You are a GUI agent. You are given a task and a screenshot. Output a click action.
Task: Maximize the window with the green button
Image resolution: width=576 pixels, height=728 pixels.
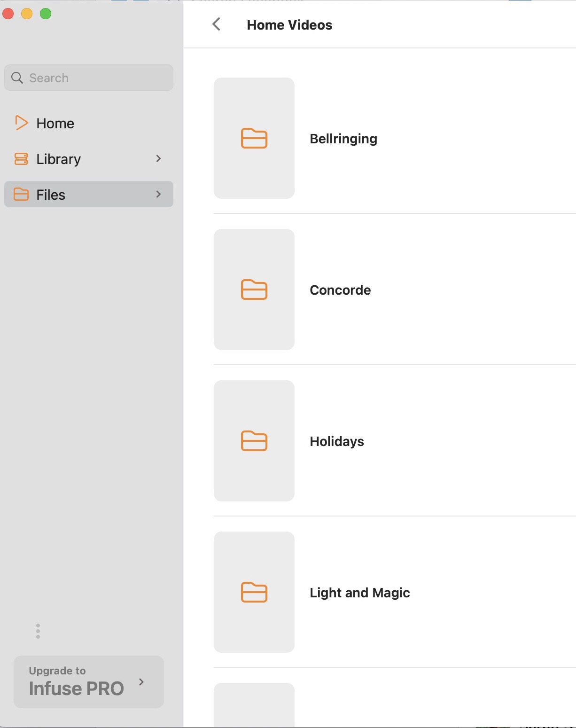tap(46, 14)
